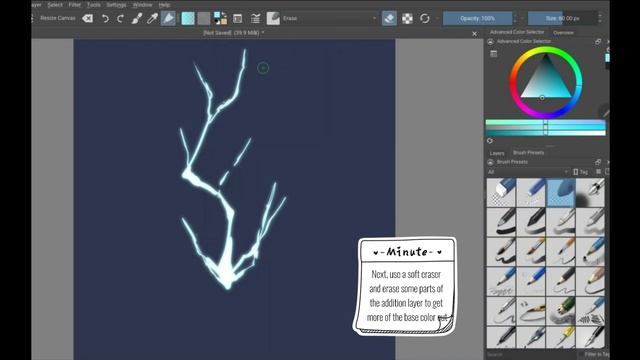Click the brush preset Search field
Image resolution: width=640 pixels, height=360 pixels.
point(531,355)
